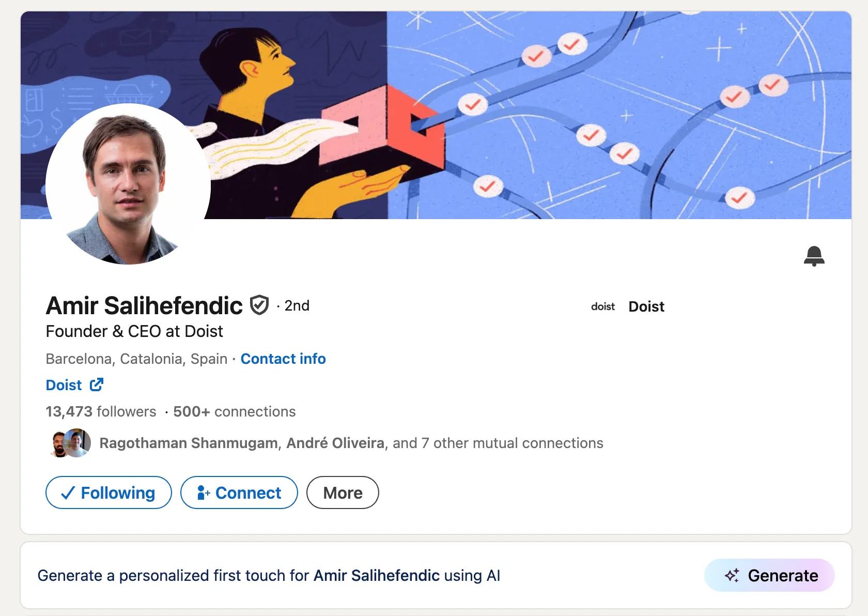Click the verified shield badge beside the name
Viewport: 868px width, 616px height.
point(259,305)
